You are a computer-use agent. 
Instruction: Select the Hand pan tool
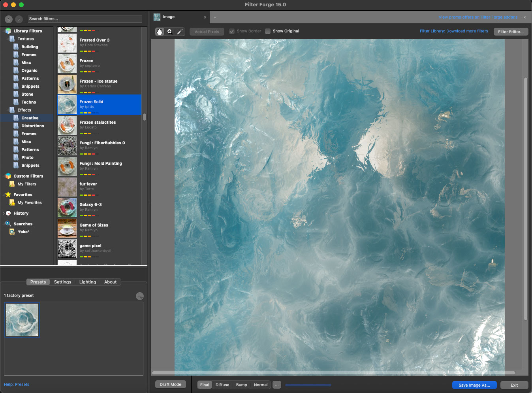point(160,32)
